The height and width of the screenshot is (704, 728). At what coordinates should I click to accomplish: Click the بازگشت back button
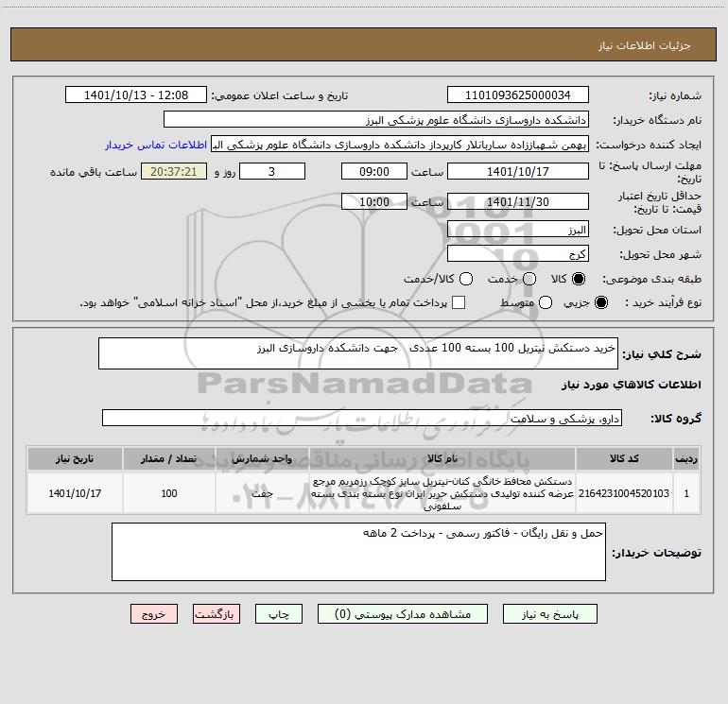point(217,614)
